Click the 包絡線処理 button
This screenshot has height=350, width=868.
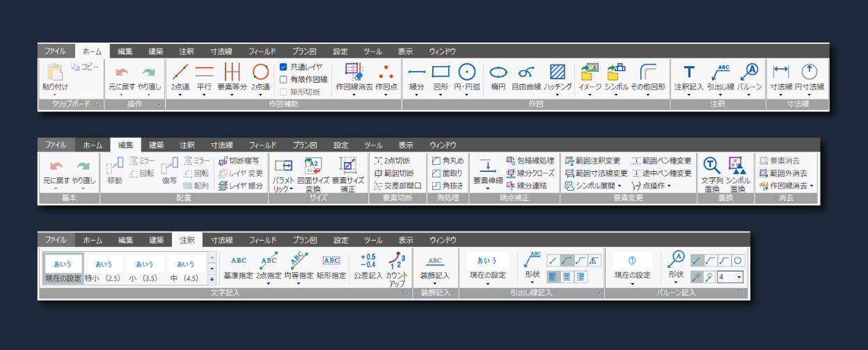[530, 161]
